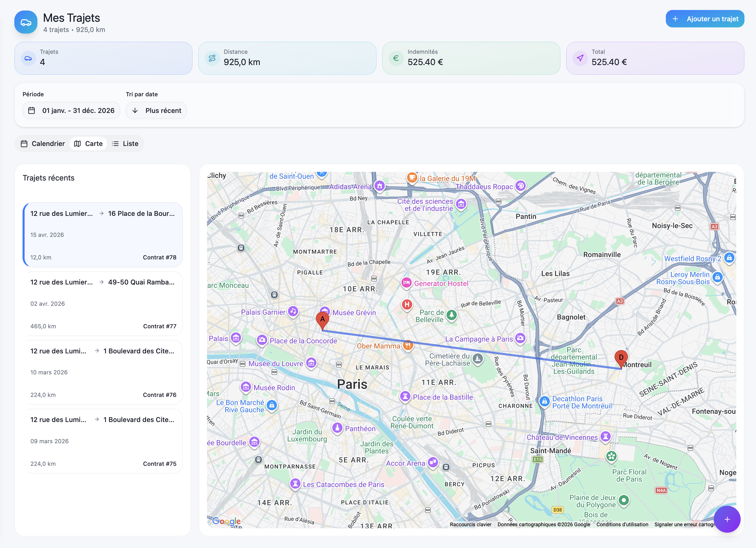The height and width of the screenshot is (548, 756).
Task: Click the euro icon in the Indemnités card
Action: pyautogui.click(x=396, y=58)
